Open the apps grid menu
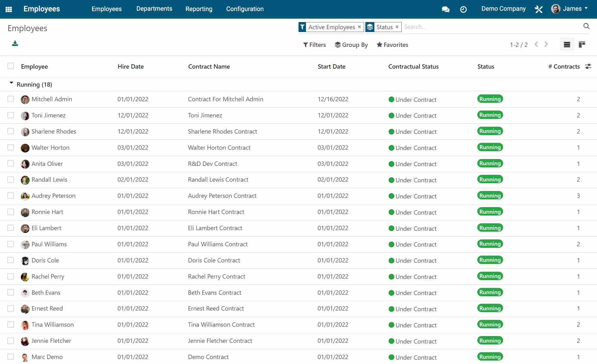The height and width of the screenshot is (364, 597). point(8,9)
